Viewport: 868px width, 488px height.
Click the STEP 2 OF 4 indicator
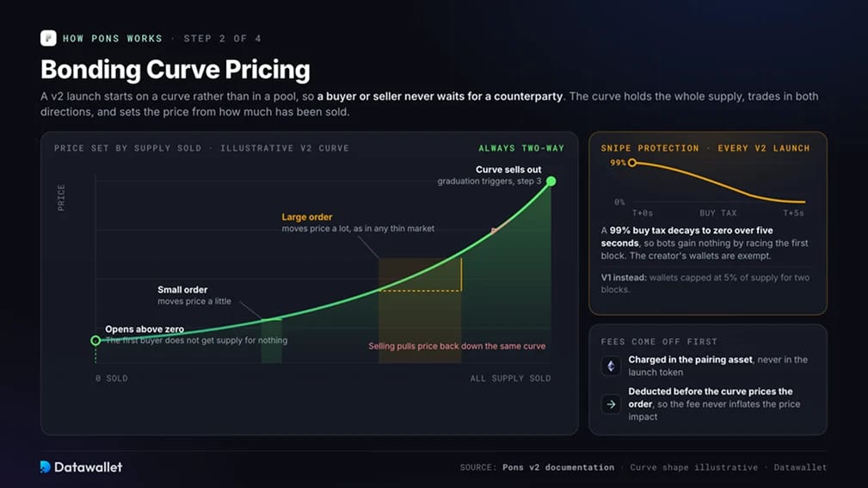click(x=223, y=39)
